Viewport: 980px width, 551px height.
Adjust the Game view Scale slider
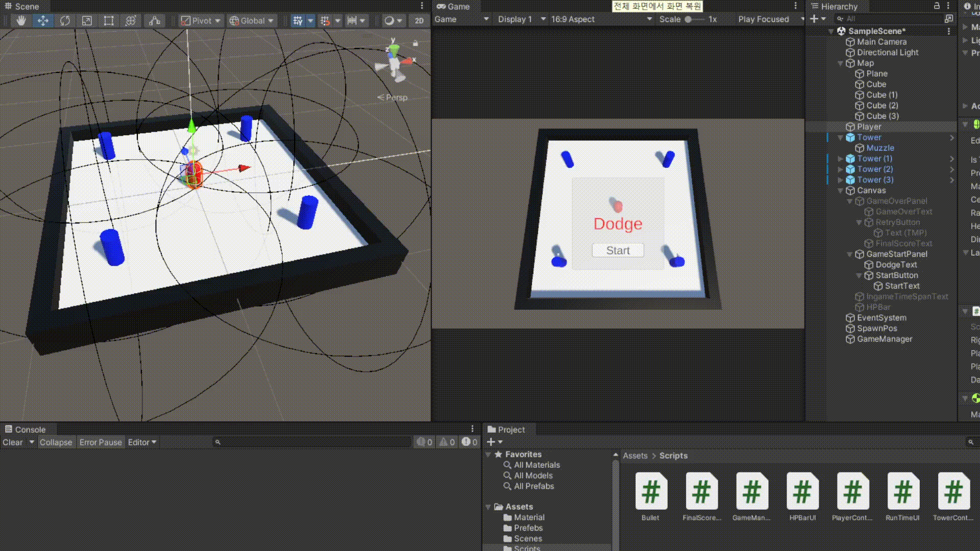(689, 19)
